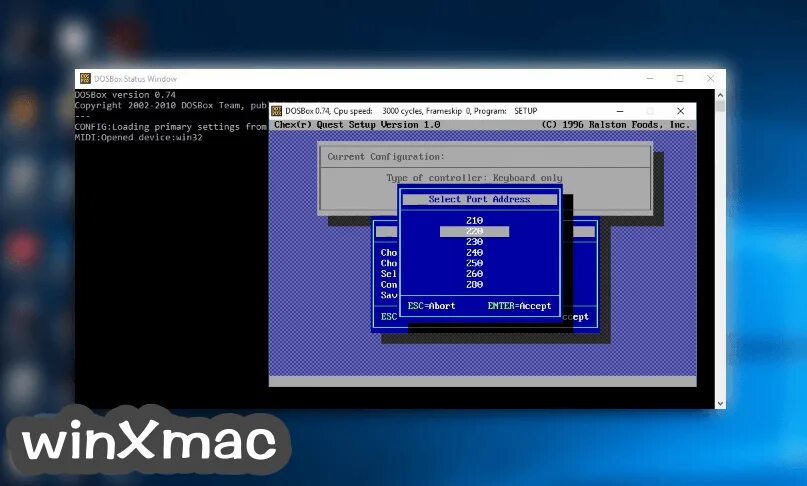
Task: Select port address 250
Action: coord(474,263)
